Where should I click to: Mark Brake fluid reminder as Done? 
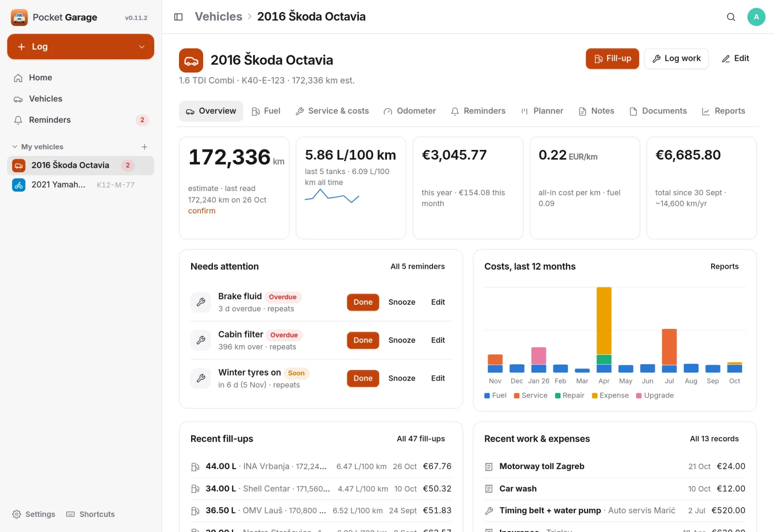click(x=363, y=302)
